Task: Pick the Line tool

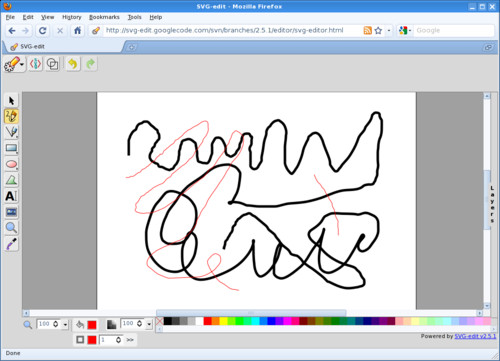Action: point(11,132)
